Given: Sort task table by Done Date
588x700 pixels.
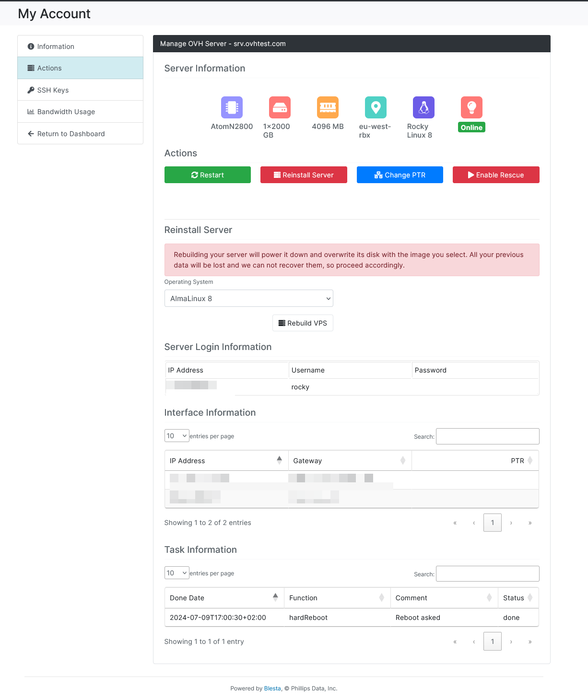Looking at the screenshot, I should coord(224,598).
